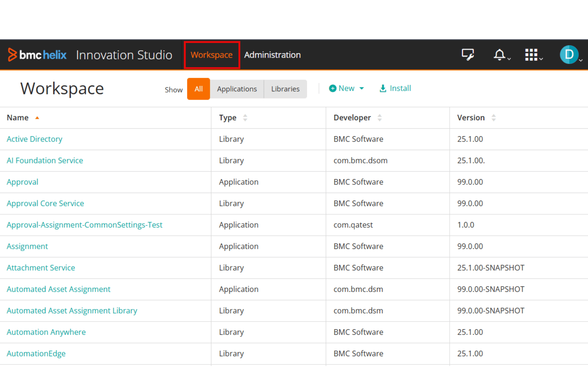
Task: Open Approval Core Service
Action: tap(45, 203)
